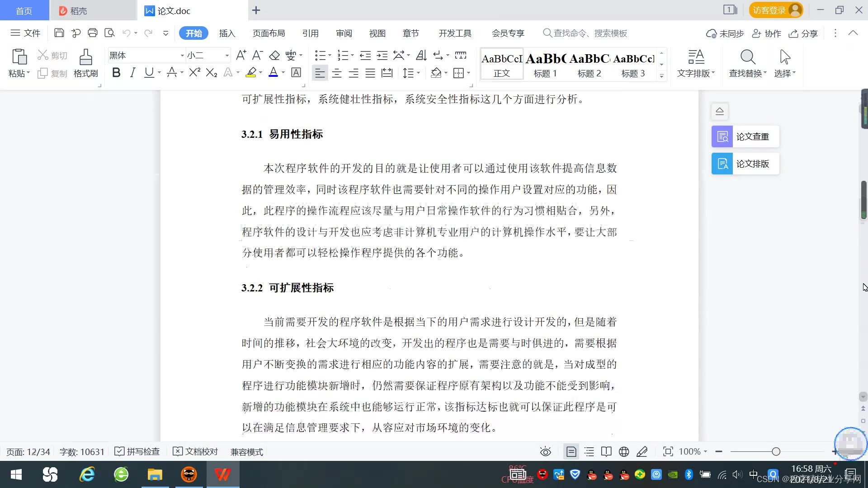Screen dimensions: 868x488
Task: Click the 论文排版 button
Action: click(x=745, y=164)
